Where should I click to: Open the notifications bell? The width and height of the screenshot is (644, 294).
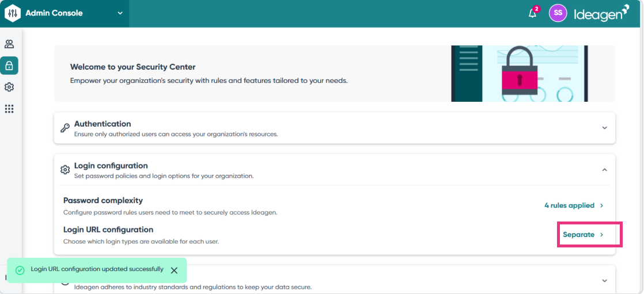point(533,13)
